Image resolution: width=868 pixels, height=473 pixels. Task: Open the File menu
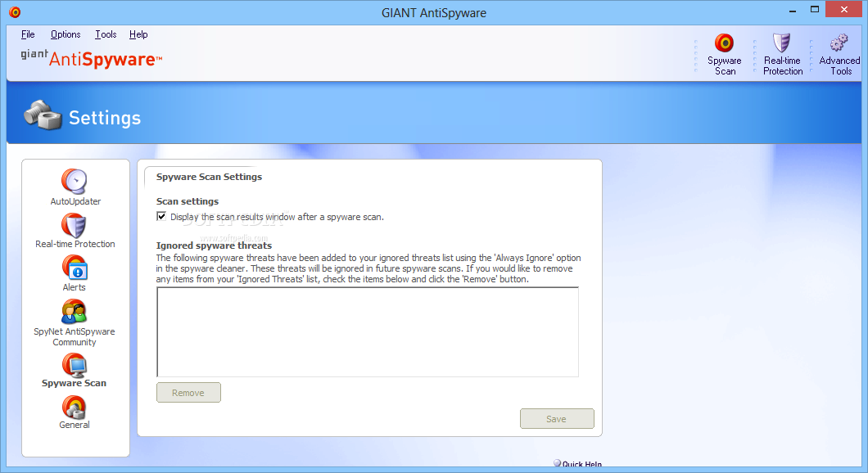pos(28,34)
